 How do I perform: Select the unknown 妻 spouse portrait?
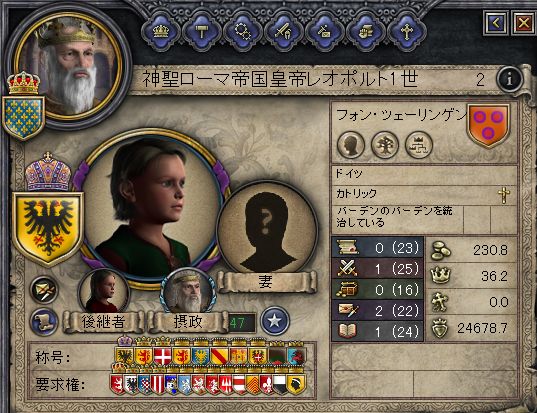(x=268, y=230)
